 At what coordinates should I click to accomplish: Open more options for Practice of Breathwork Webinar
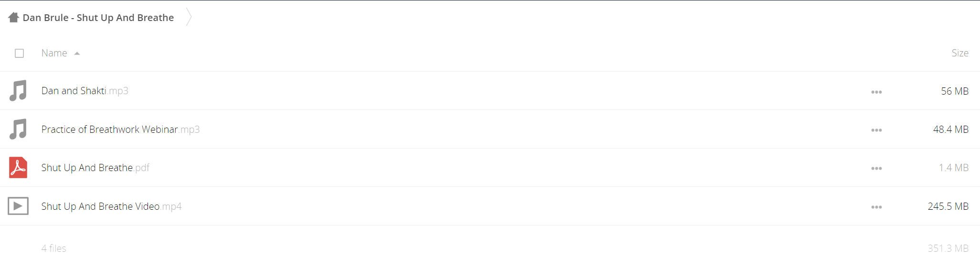876,130
